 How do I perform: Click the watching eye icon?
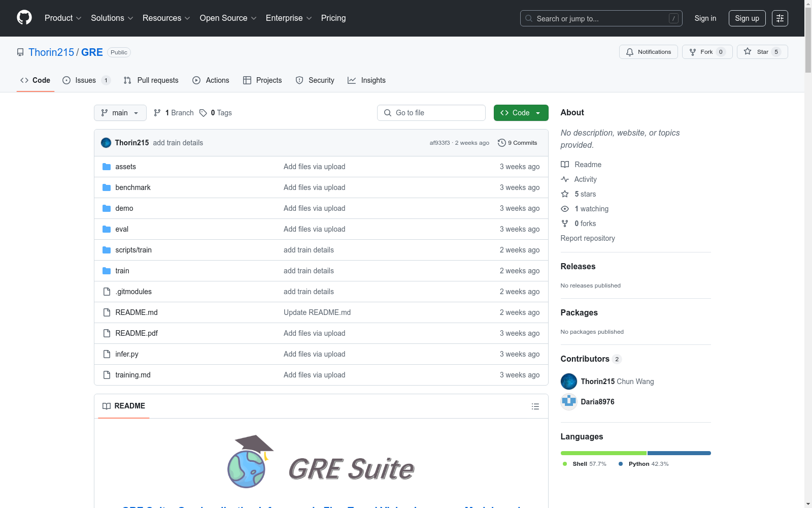click(x=565, y=209)
